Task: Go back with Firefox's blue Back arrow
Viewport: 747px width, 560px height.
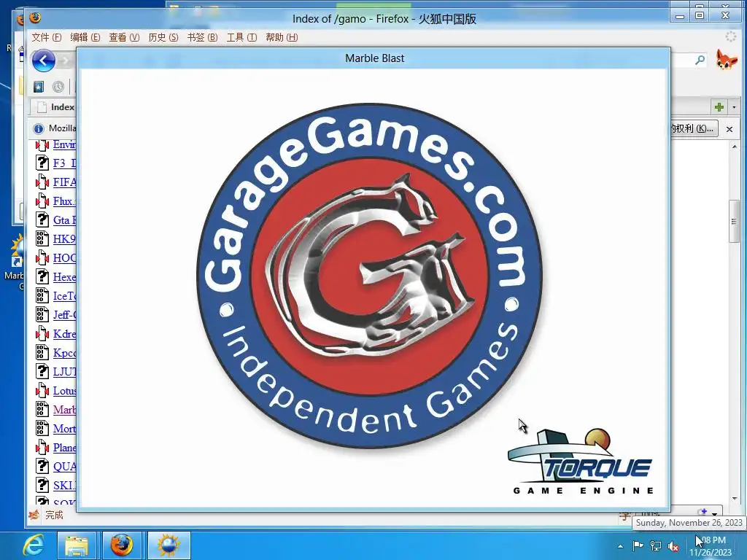Action: pos(43,61)
